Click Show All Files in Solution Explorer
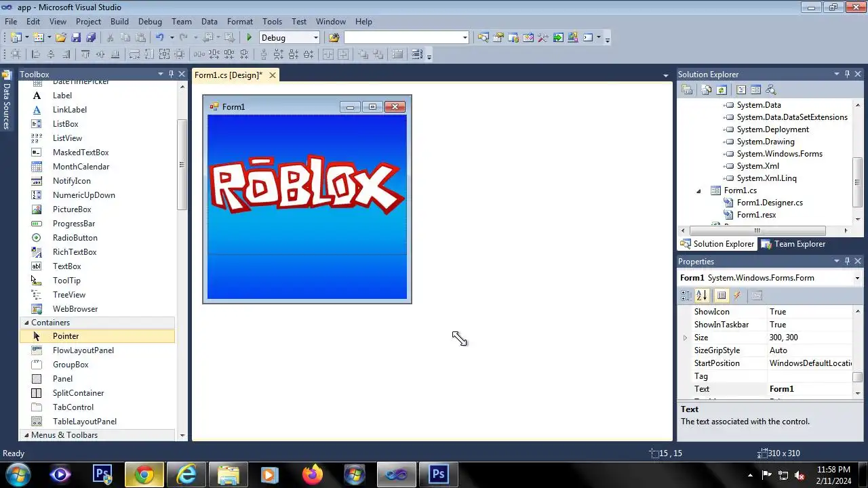Viewport: 868px width, 488px height. pos(706,89)
